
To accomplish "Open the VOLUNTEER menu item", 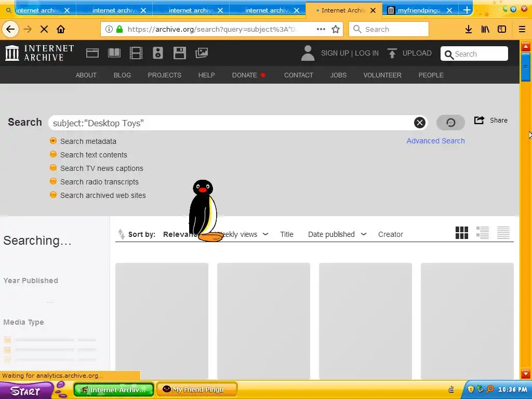I will click(x=382, y=75).
